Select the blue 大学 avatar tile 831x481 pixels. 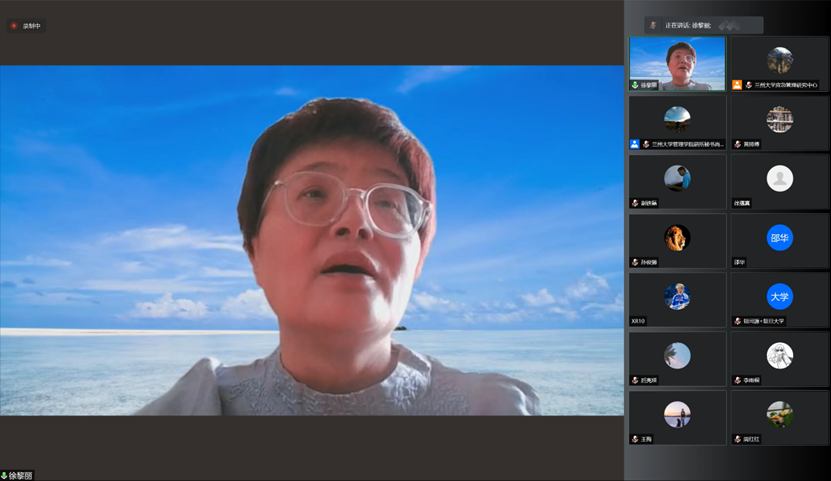(x=779, y=296)
